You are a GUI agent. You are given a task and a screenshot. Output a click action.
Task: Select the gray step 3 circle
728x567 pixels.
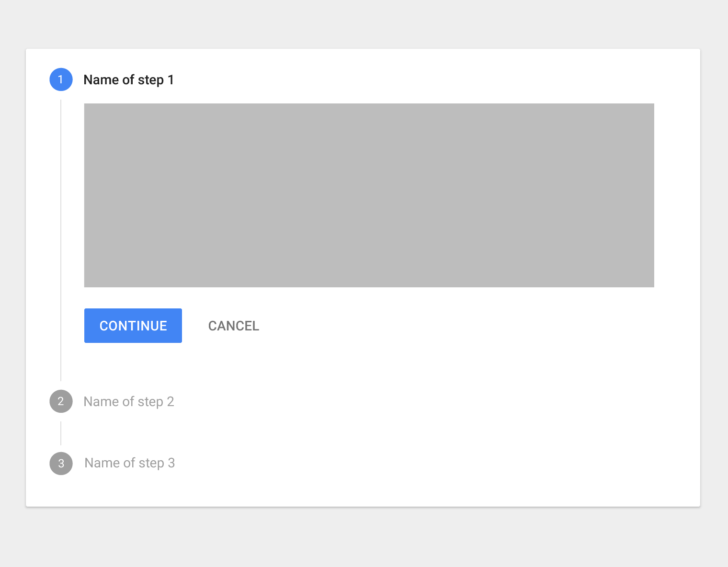[61, 464]
